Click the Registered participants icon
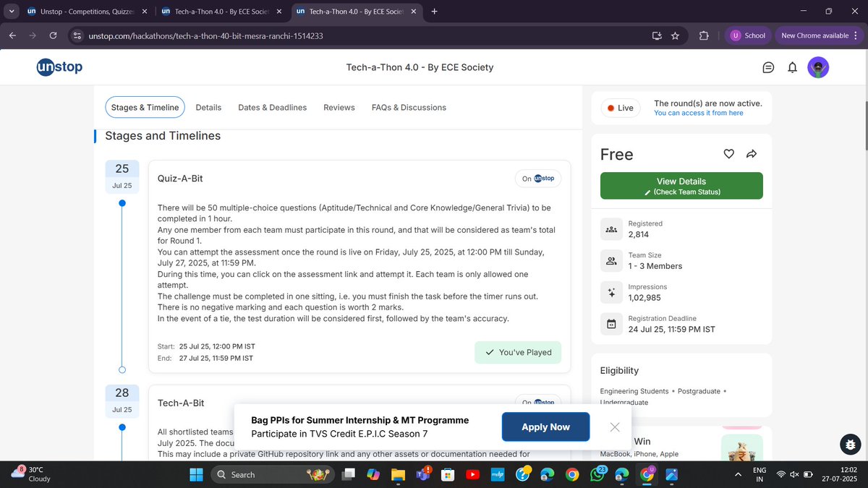This screenshot has width=868, height=488. pyautogui.click(x=611, y=228)
